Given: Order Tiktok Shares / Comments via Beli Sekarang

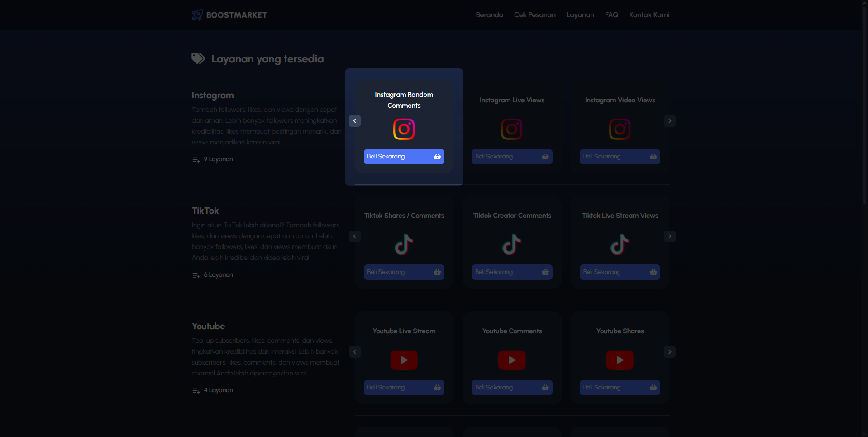Looking at the screenshot, I should [404, 272].
